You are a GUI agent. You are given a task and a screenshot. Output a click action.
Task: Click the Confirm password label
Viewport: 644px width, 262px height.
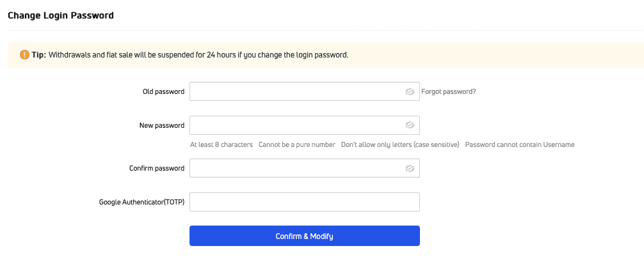point(156,168)
